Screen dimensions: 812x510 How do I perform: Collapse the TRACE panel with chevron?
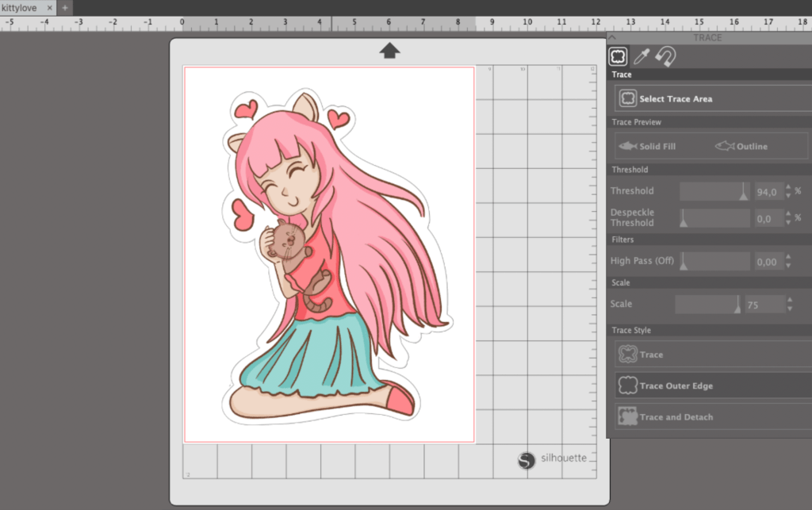pyautogui.click(x=612, y=37)
